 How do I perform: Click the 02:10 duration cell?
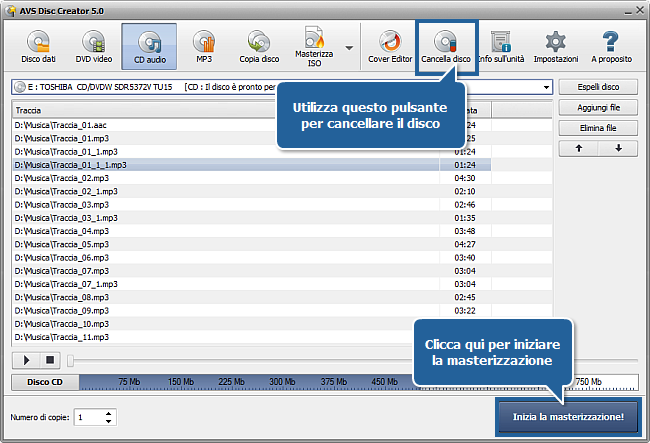(x=465, y=191)
